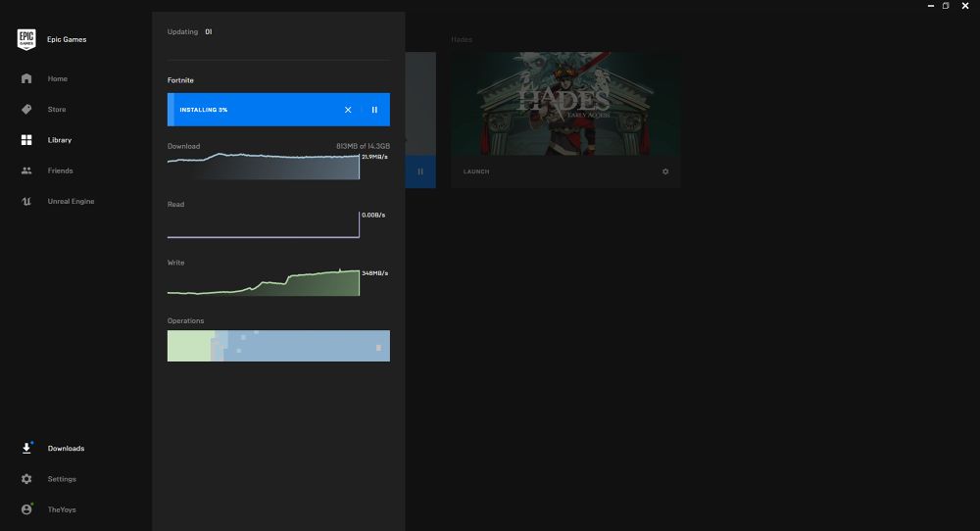The height and width of the screenshot is (531, 980).
Task: Click the Store price tag icon
Action: (x=26, y=110)
